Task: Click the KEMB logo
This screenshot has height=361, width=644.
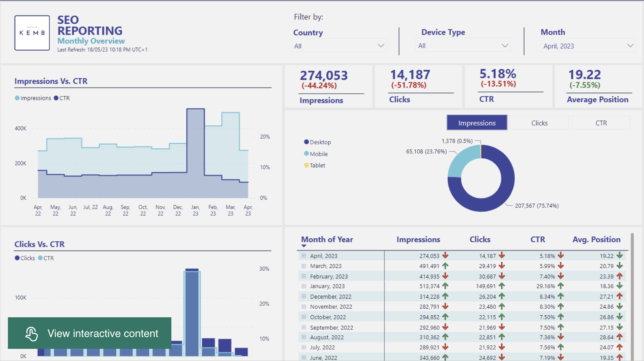Action: [32, 33]
